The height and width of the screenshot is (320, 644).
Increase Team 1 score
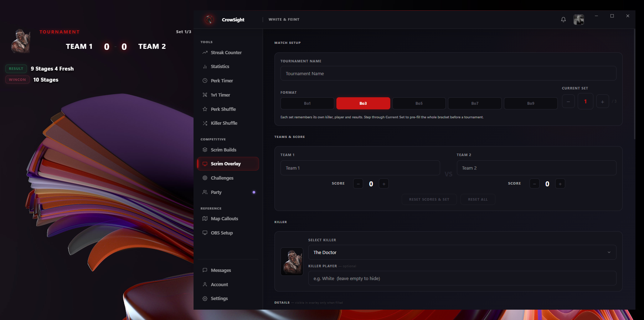[384, 184]
